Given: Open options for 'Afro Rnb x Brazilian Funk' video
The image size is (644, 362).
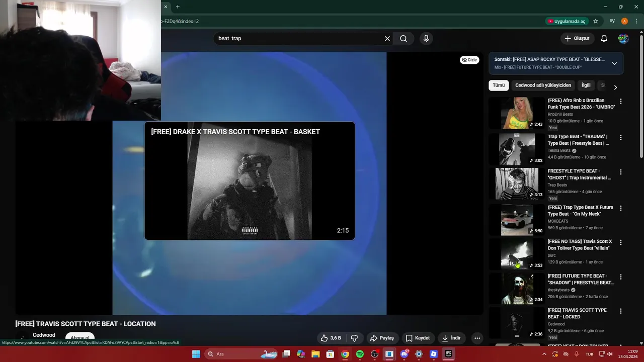Looking at the screenshot, I should coord(621,101).
